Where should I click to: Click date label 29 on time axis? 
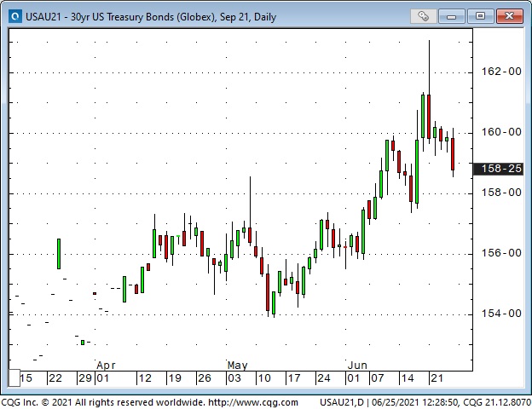click(x=84, y=378)
